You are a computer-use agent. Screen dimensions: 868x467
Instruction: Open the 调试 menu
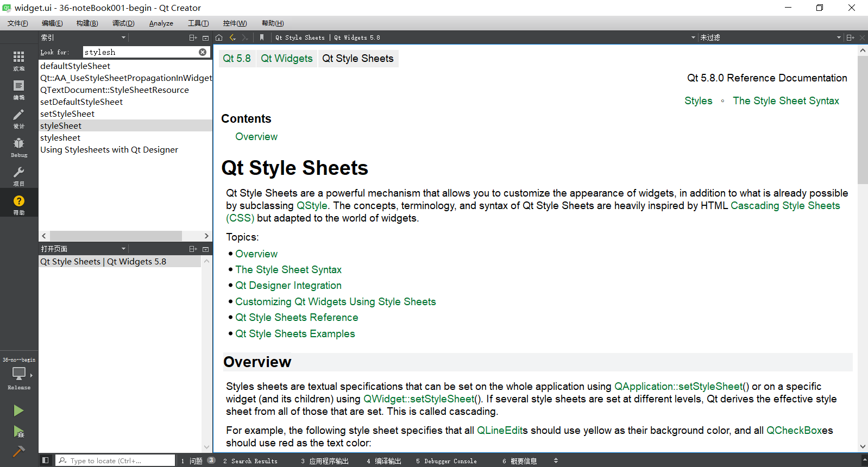coord(123,23)
